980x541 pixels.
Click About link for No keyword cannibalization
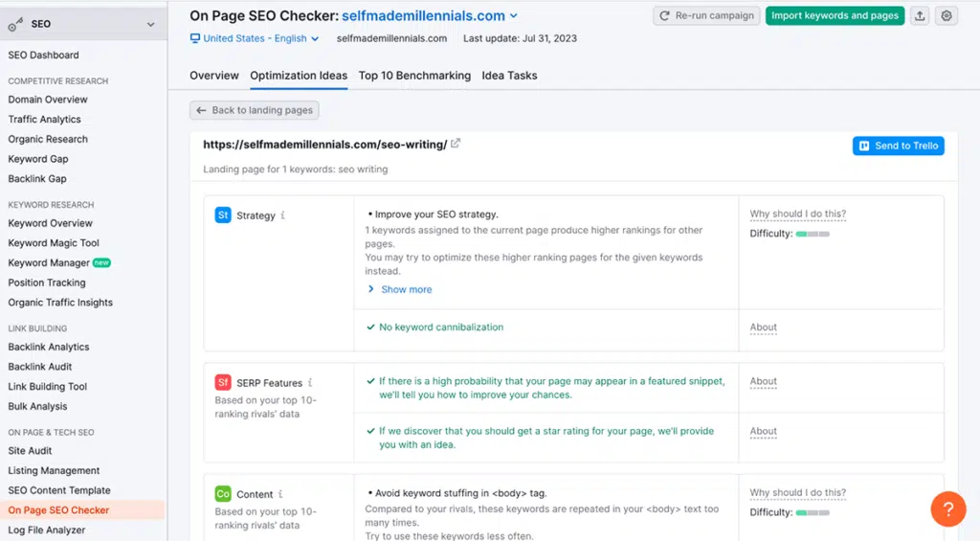tap(763, 327)
